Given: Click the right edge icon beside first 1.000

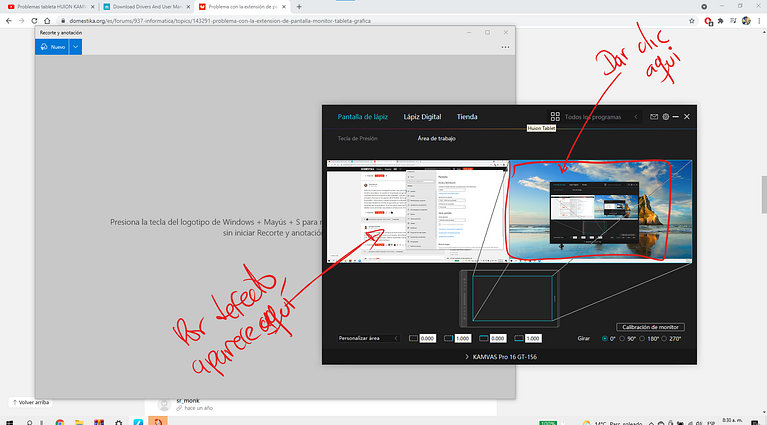Looking at the screenshot, I should [x=449, y=338].
